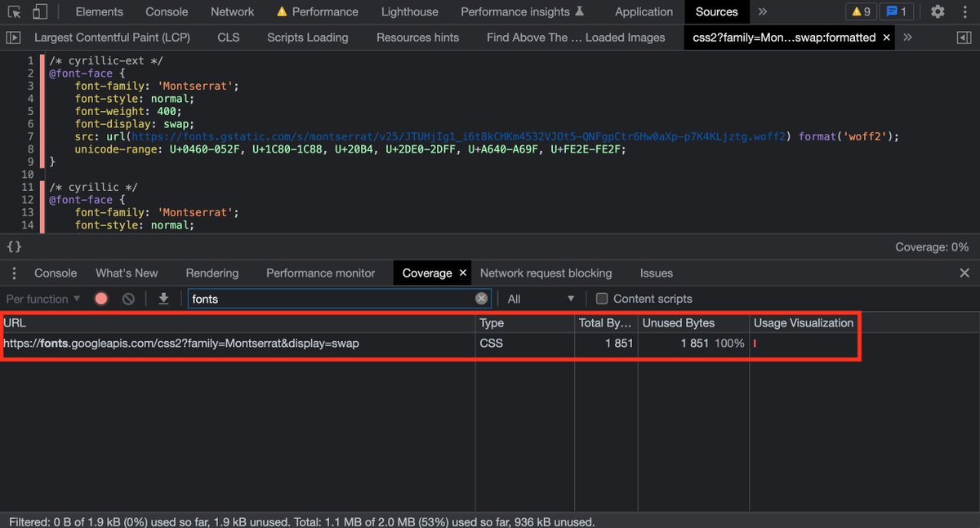Close the css2 formatted file tab

887,38
